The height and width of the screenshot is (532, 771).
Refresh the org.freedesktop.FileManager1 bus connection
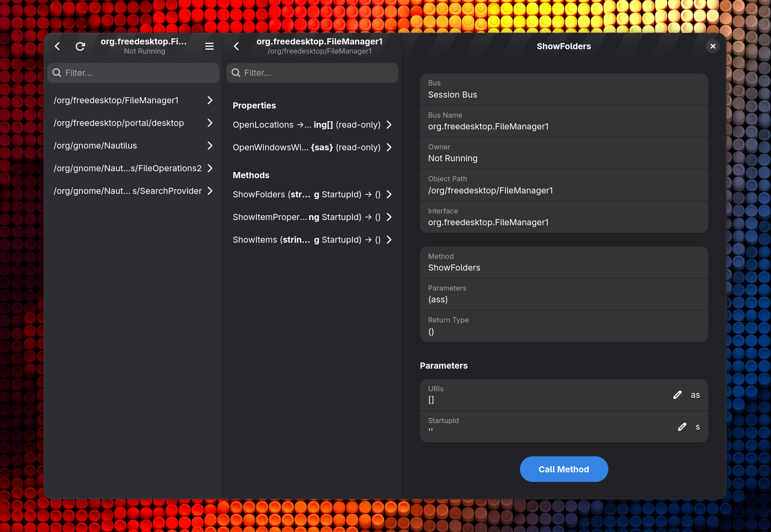pos(80,46)
